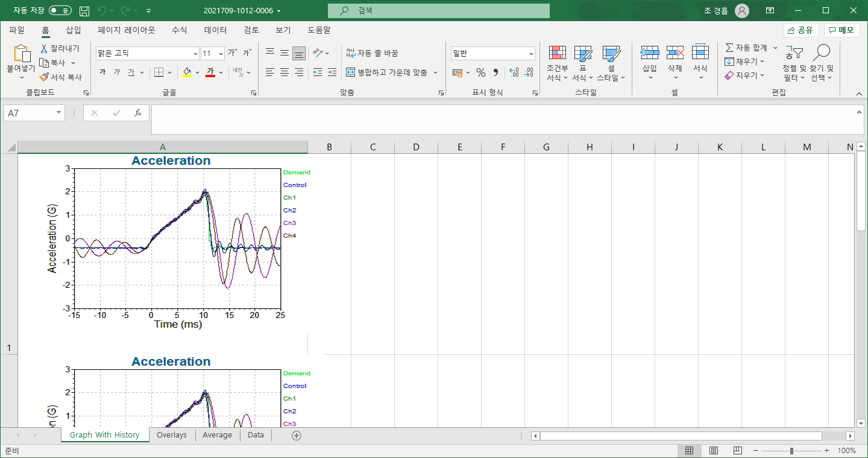Open the 파일 menu tab
This screenshot has height=458, width=868.
click(17, 30)
